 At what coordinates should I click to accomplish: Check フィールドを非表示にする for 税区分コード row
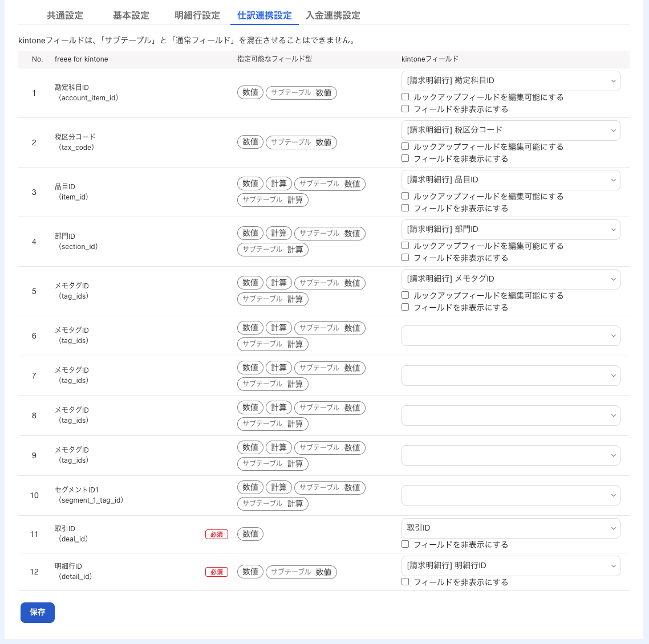pyautogui.click(x=405, y=158)
